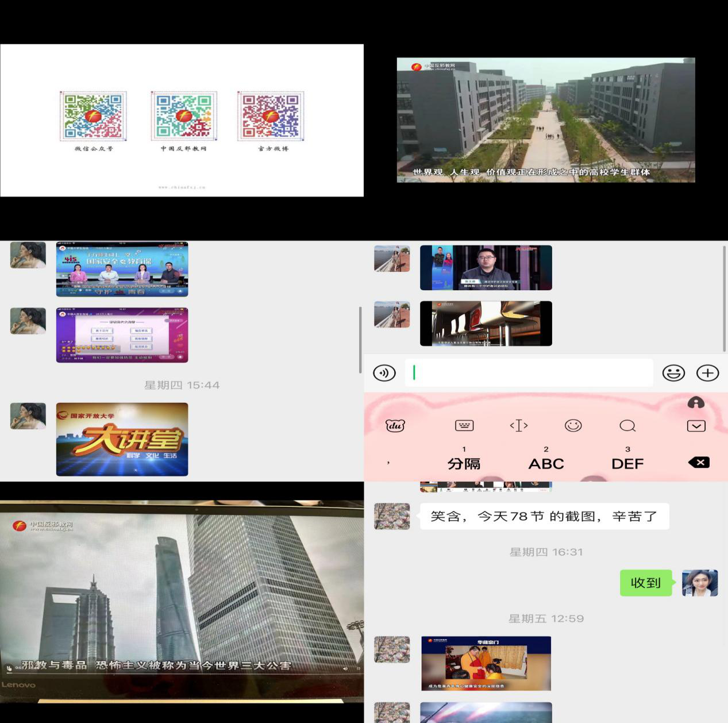Tap the DEF key labeled 3
This screenshot has width=728, height=723.
[x=627, y=459]
